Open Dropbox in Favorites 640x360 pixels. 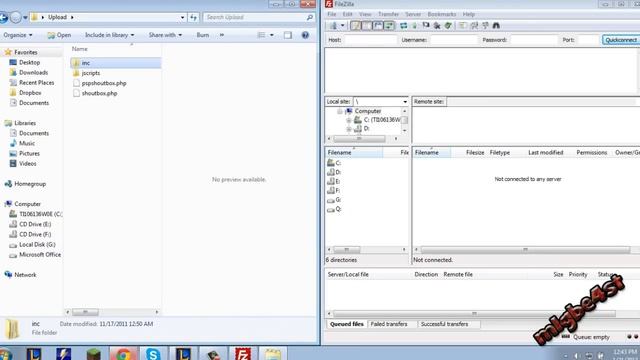click(30, 93)
